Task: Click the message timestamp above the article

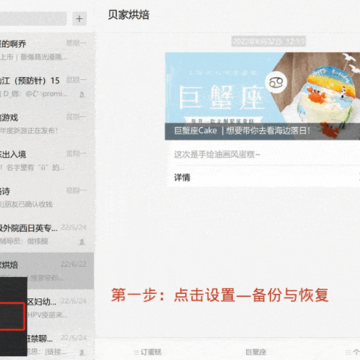Action: coord(268,42)
